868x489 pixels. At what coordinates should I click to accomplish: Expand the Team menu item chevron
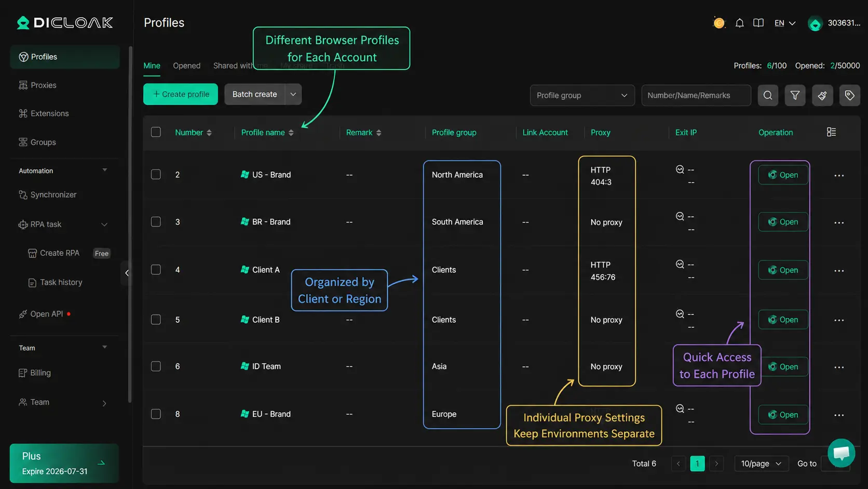coord(104,403)
